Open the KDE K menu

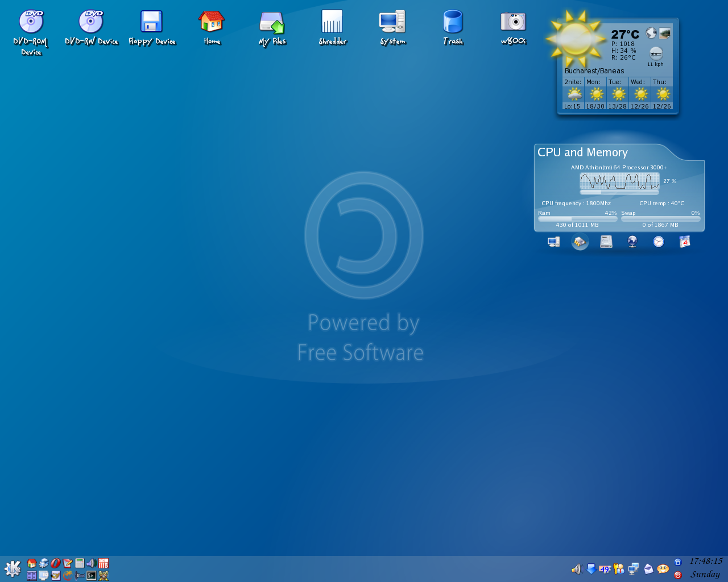click(13, 568)
